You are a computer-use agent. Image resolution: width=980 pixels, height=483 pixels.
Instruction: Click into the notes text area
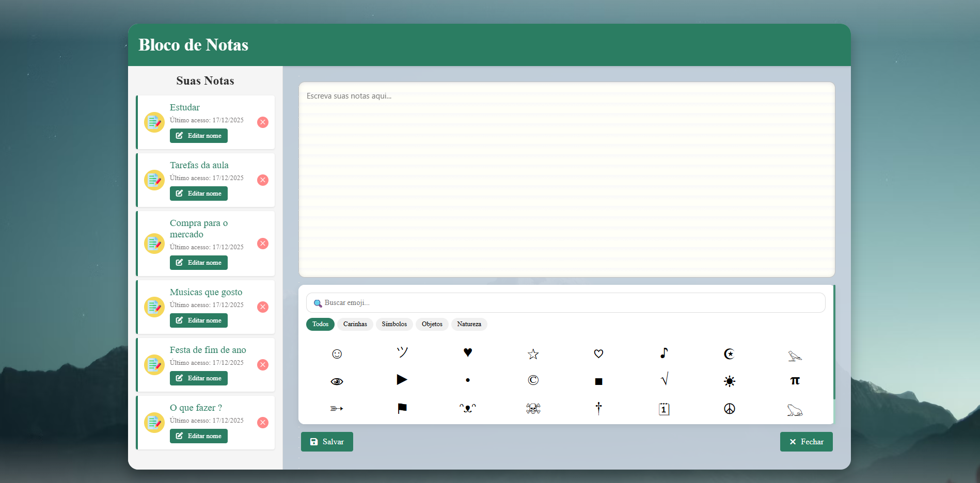[566, 180]
